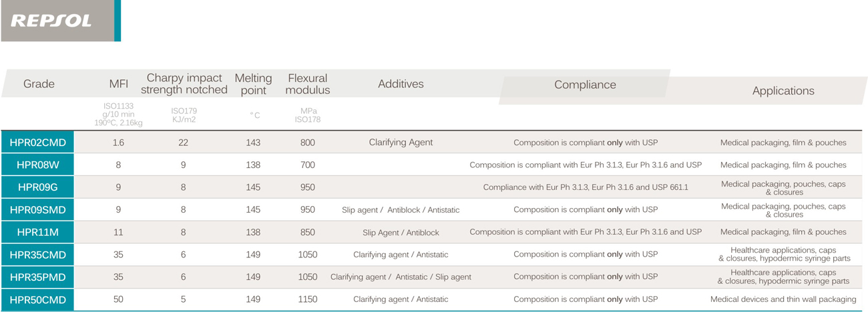868x312 pixels.
Task: Click 'Clarifying Agent' additive for HPR02CMD
Action: (401, 142)
